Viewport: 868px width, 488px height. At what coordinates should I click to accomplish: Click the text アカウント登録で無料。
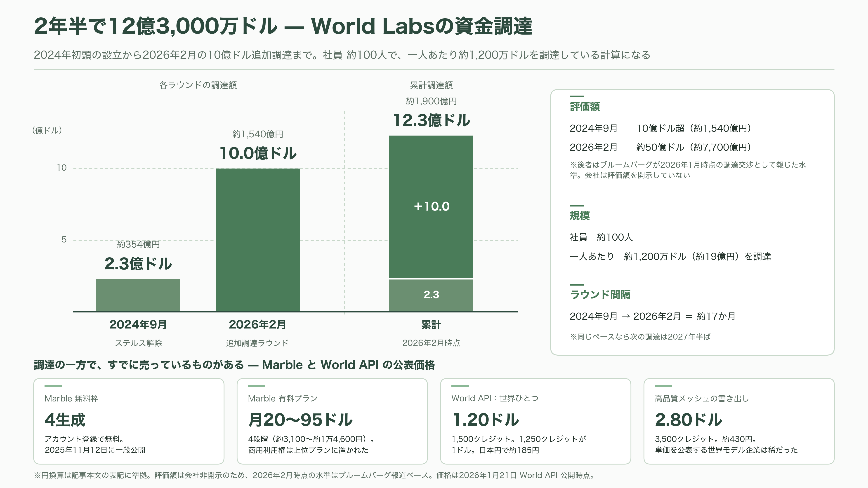(85, 439)
